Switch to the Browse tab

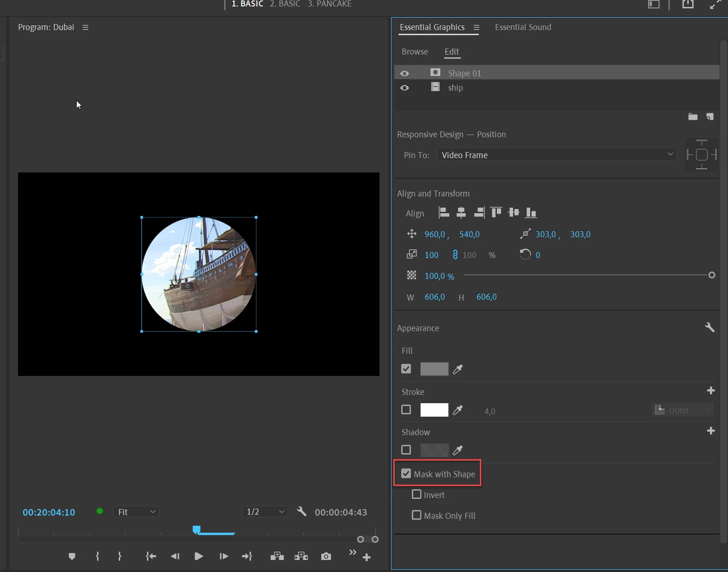(x=415, y=52)
